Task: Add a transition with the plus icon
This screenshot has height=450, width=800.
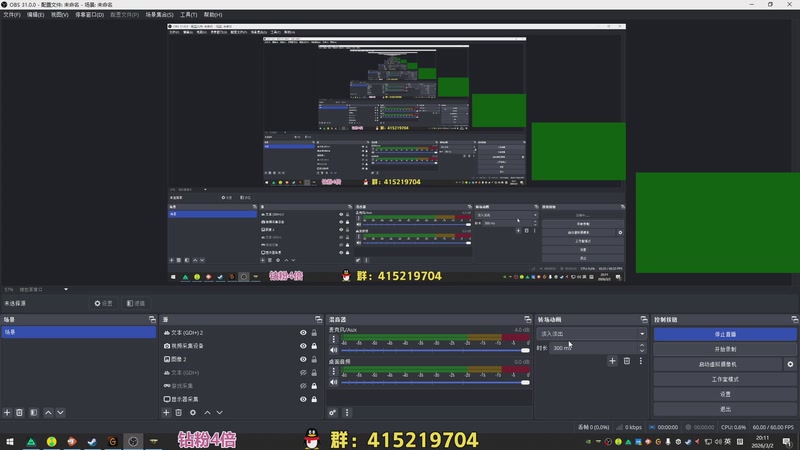Action: coord(612,361)
